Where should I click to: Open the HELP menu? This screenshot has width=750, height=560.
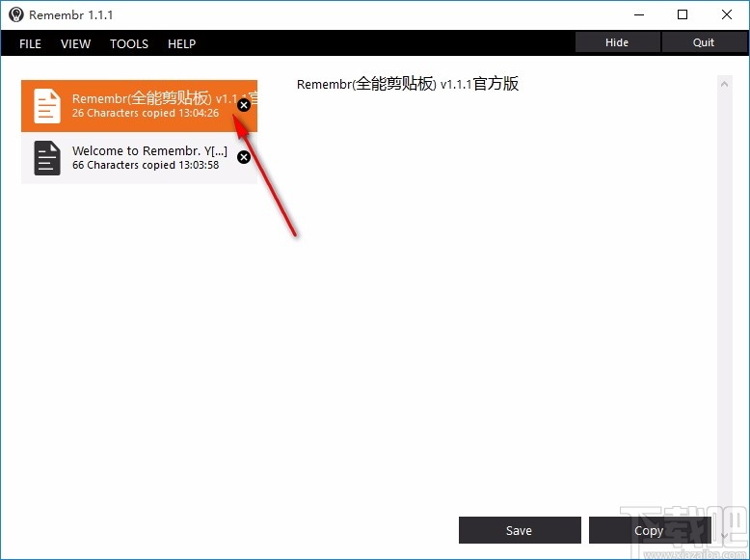click(182, 43)
